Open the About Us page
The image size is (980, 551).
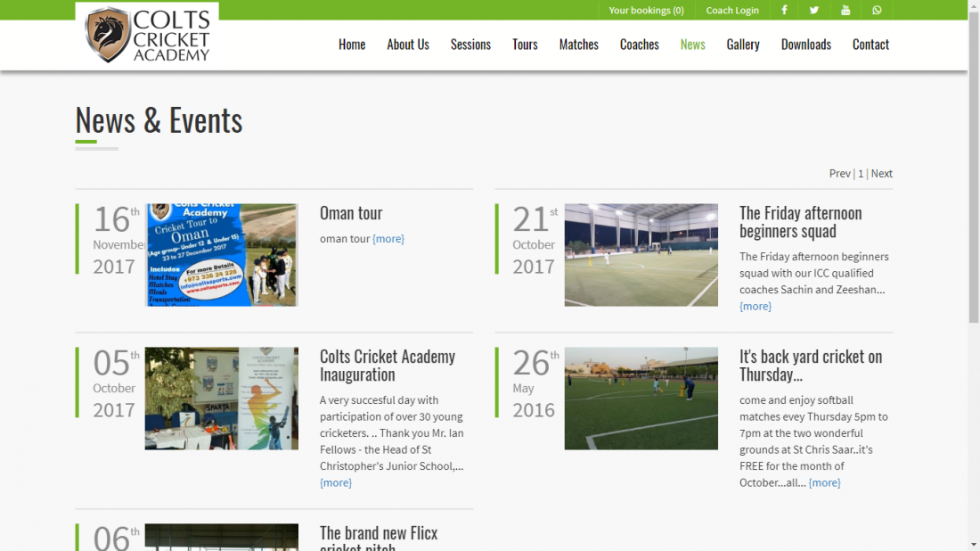coord(407,45)
